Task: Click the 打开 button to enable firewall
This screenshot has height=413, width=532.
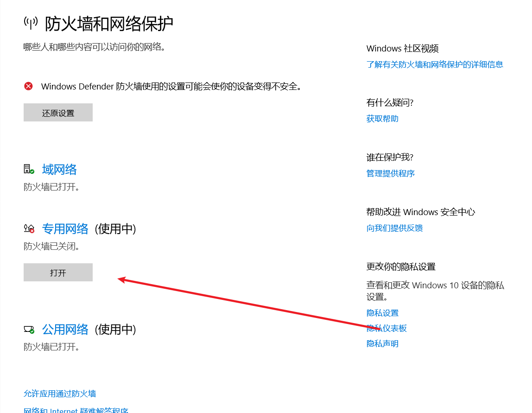Action: pyautogui.click(x=58, y=272)
